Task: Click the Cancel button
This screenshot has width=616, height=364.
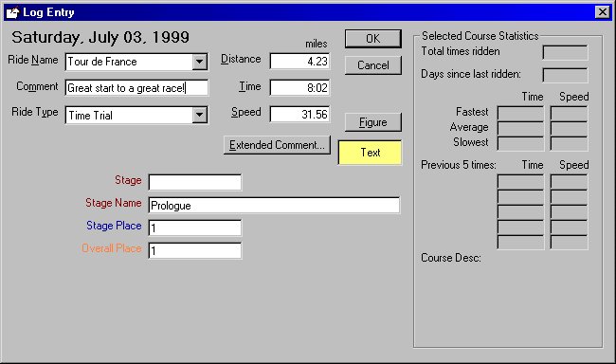Action: tap(373, 65)
